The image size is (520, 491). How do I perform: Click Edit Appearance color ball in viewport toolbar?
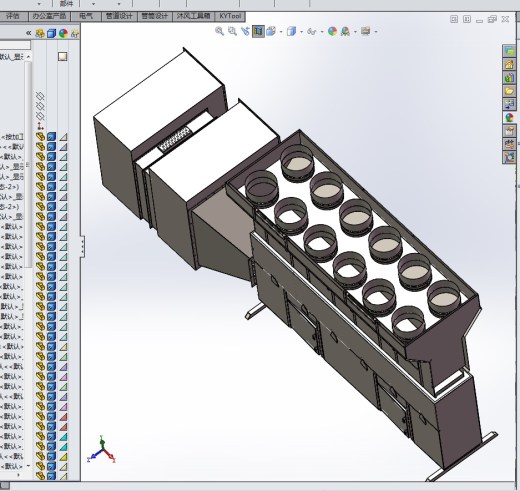[x=332, y=31]
